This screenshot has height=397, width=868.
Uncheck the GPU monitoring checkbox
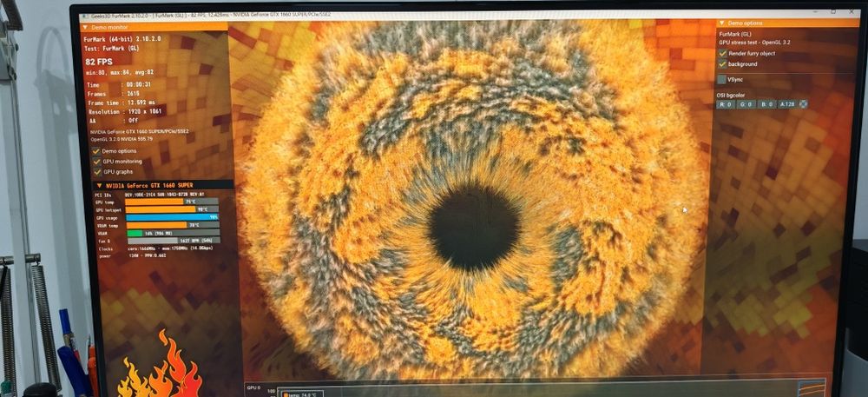click(96, 162)
